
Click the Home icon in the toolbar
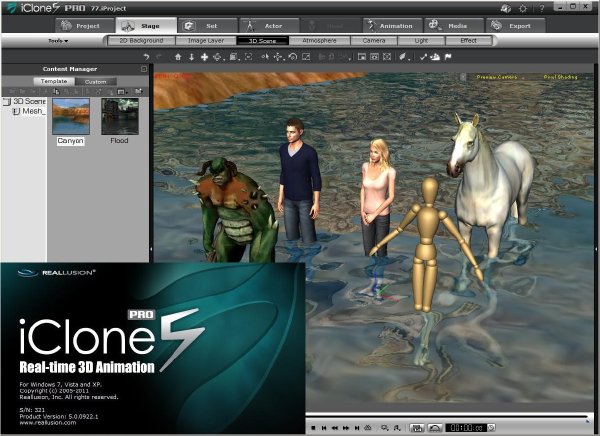178,57
